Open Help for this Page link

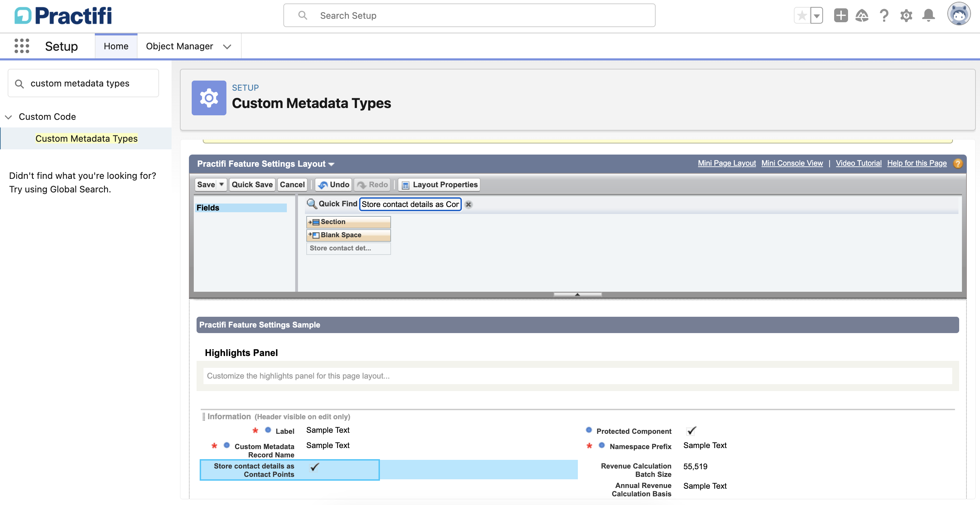coord(917,163)
